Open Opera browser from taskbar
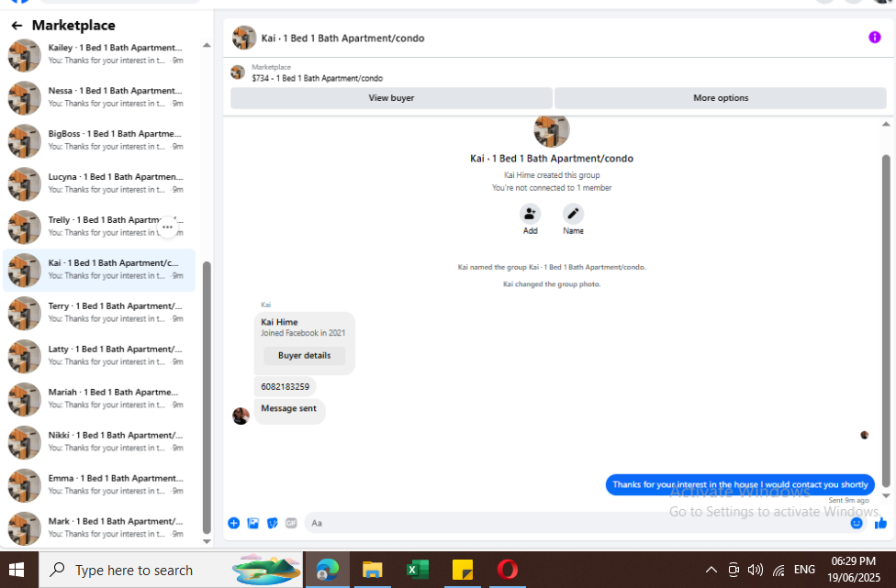This screenshot has height=588, width=896. click(508, 570)
